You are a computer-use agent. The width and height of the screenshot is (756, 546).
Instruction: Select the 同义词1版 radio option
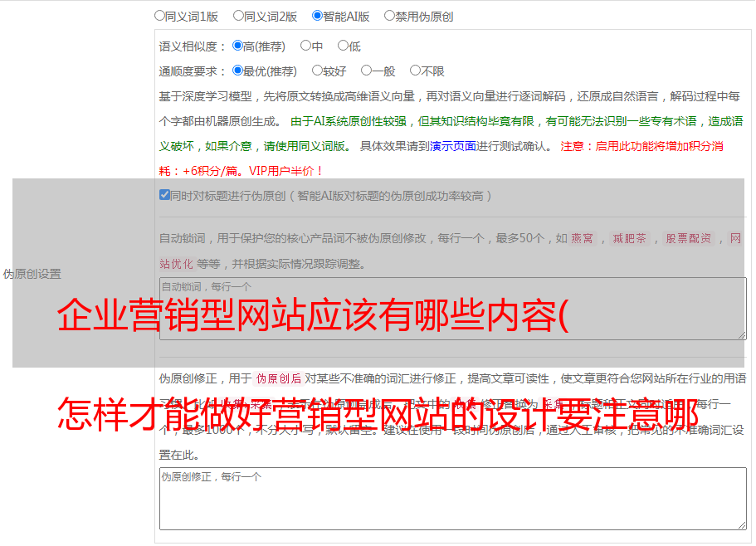[159, 16]
